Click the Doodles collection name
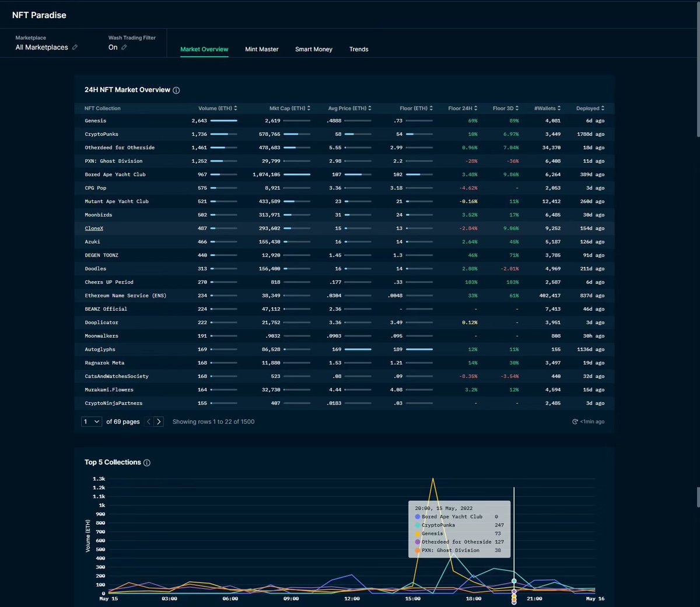700x607 pixels. pyautogui.click(x=96, y=269)
